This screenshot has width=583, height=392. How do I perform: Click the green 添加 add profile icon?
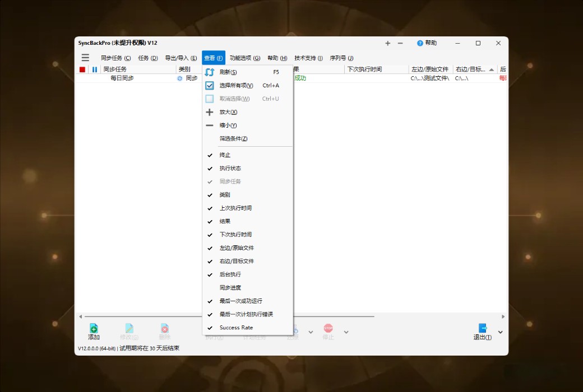(94, 329)
